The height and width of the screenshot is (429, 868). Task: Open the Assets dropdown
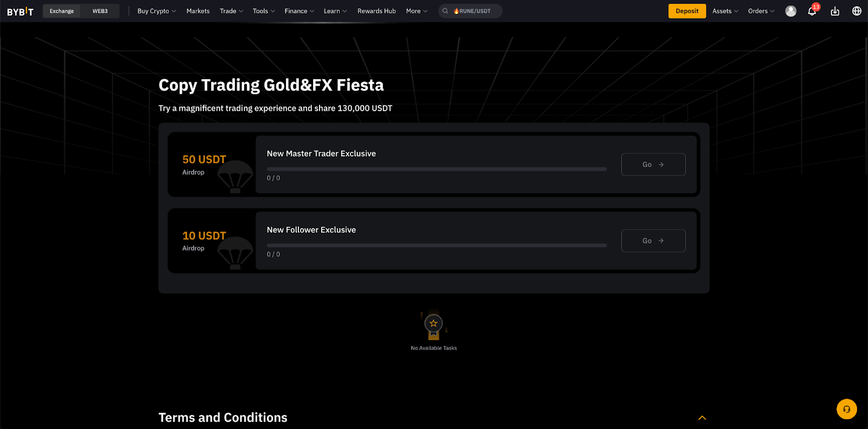point(725,11)
